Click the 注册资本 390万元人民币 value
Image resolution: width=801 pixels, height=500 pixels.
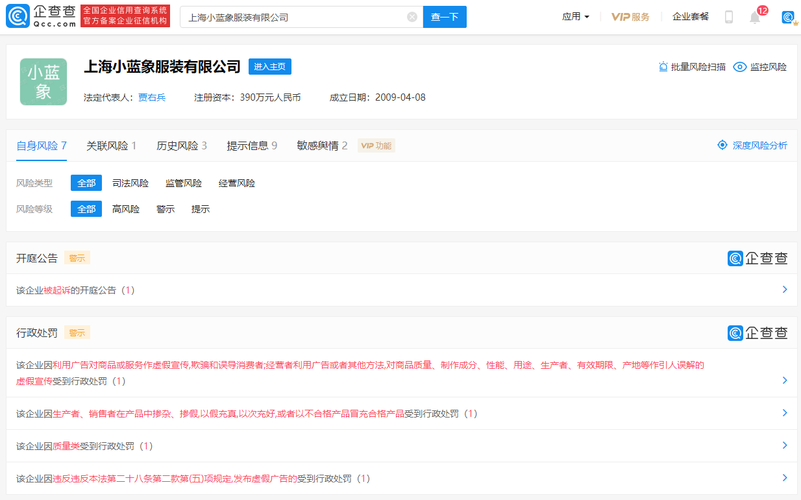270,98
